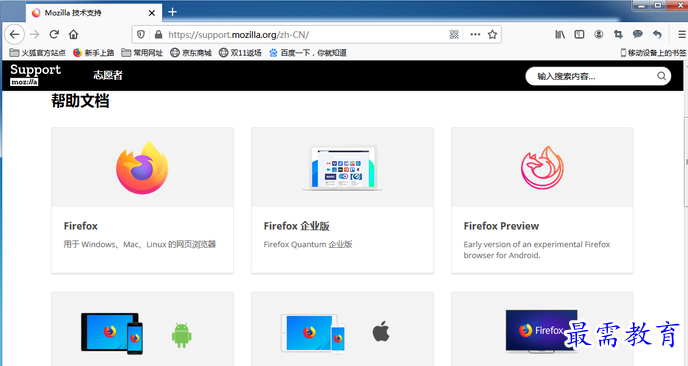Viewport: 688px width, 366px height.
Task: Open the browser home page
Action: click(74, 34)
